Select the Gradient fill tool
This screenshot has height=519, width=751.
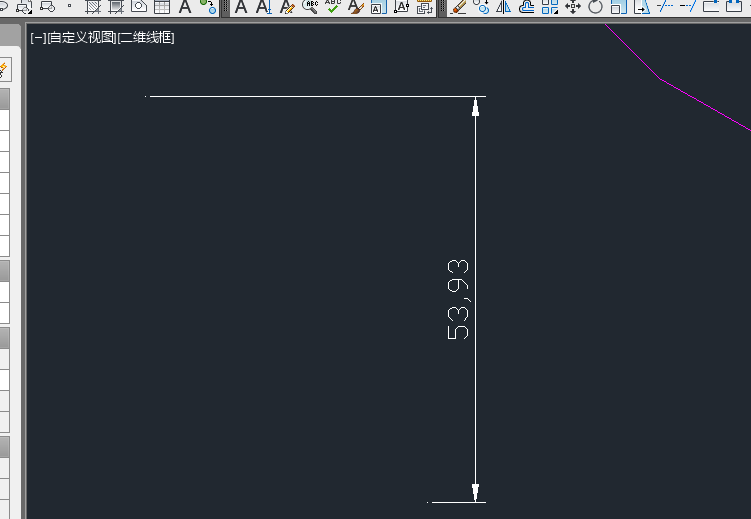(x=116, y=7)
